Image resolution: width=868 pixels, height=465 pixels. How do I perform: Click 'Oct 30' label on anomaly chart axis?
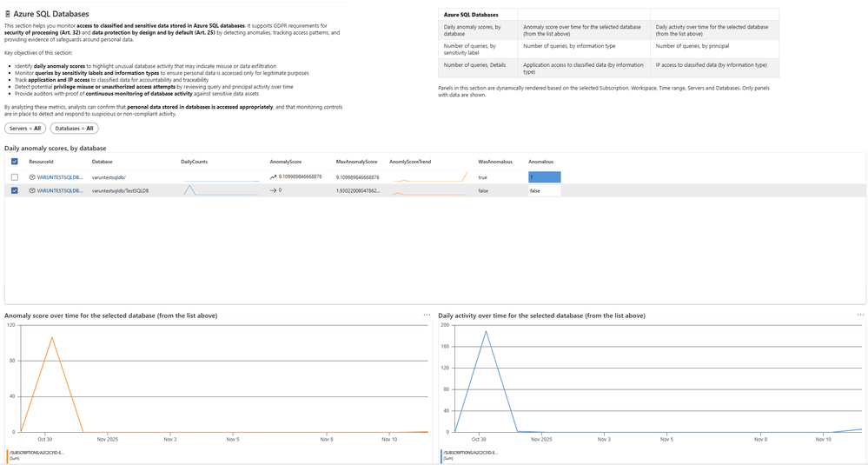pyautogui.click(x=45, y=439)
